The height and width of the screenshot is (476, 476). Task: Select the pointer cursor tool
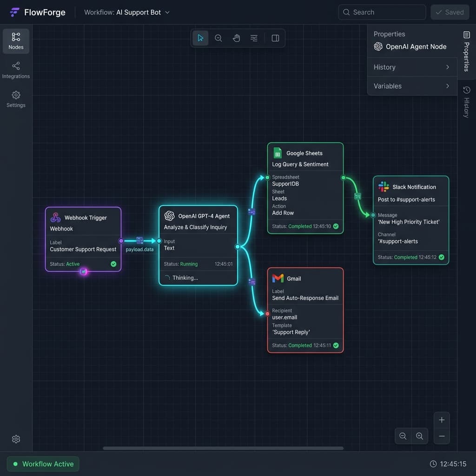(x=200, y=38)
